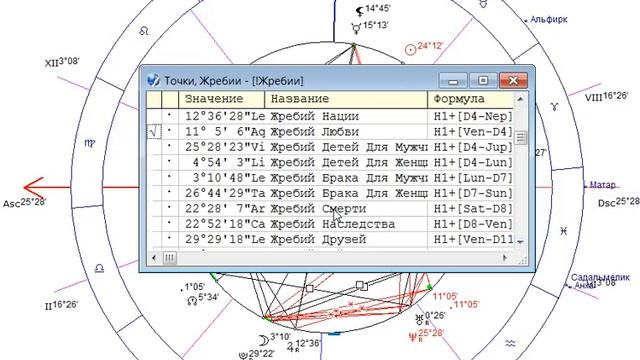Screen dimensions: 640x360
Task: Click the horizontal scrollbar thumb
Action: 170,258
